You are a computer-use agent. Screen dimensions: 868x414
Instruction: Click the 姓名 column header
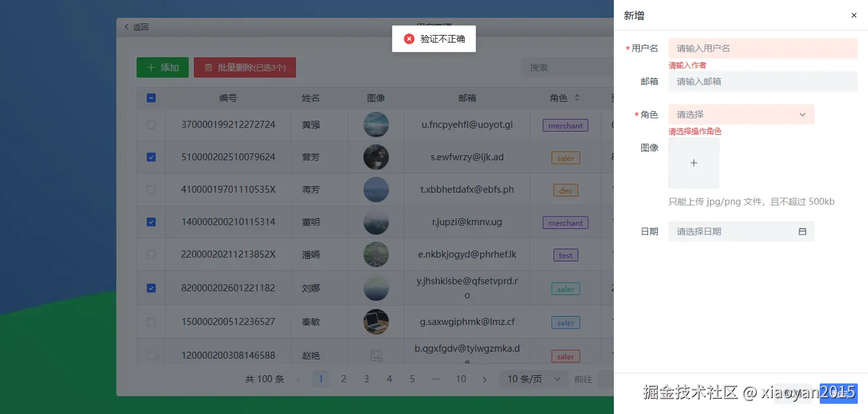pos(311,98)
